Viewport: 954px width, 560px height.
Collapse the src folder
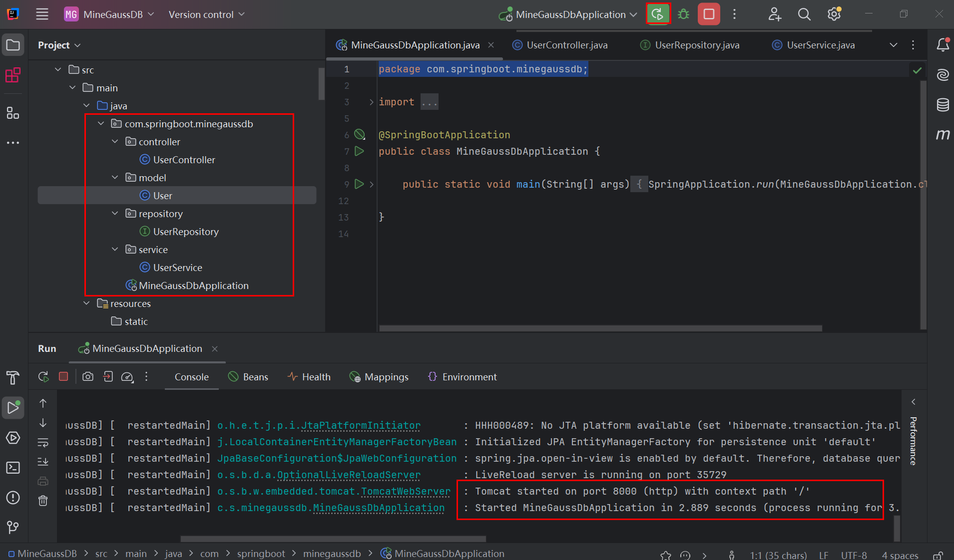pyautogui.click(x=58, y=70)
